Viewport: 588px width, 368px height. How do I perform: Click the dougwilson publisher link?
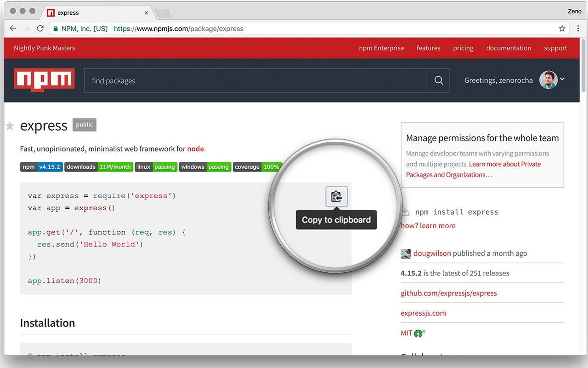click(432, 253)
